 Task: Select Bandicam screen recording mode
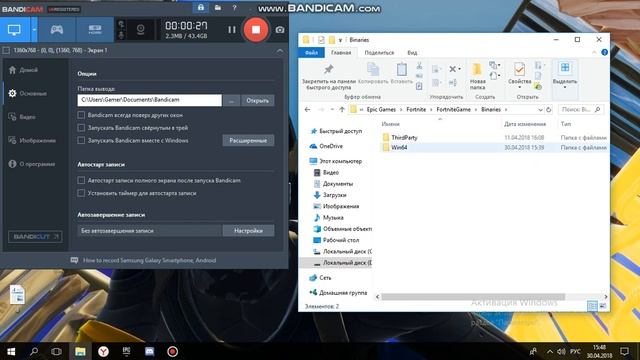tap(14, 29)
